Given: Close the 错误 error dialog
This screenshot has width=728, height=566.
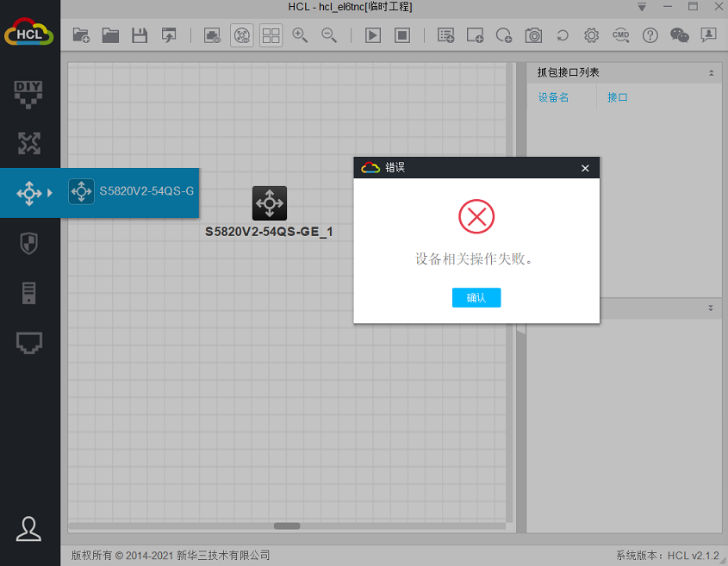Looking at the screenshot, I should [x=585, y=168].
